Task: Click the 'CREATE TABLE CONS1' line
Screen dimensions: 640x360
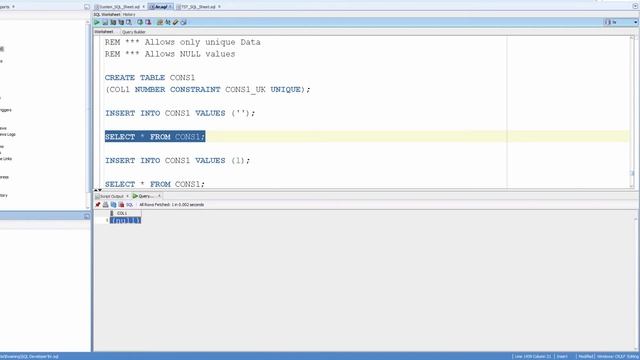Action: (150, 78)
